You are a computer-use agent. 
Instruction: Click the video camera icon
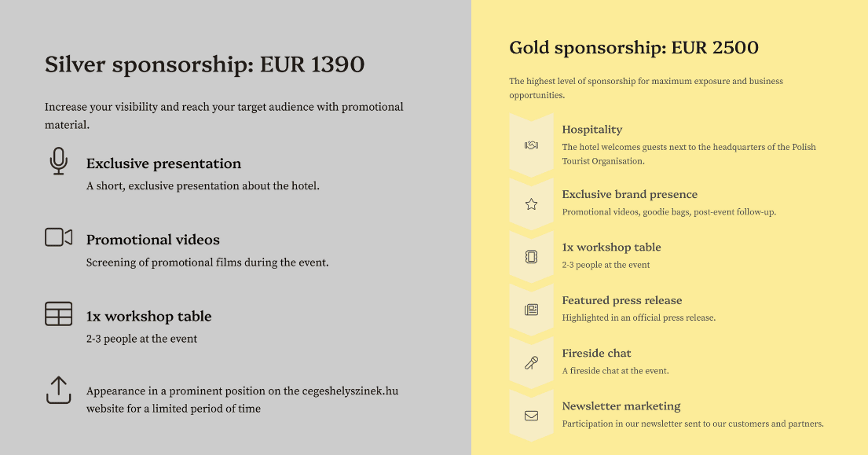point(58,237)
